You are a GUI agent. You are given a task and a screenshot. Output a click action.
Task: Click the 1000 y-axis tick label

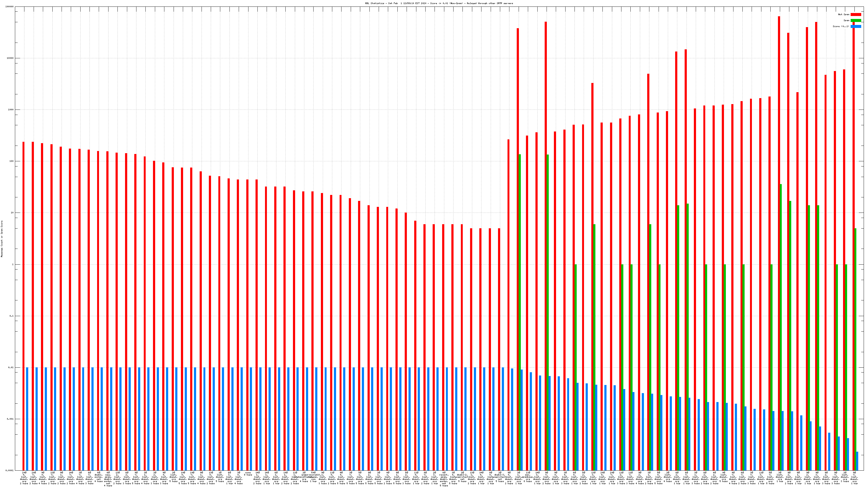(x=11, y=110)
